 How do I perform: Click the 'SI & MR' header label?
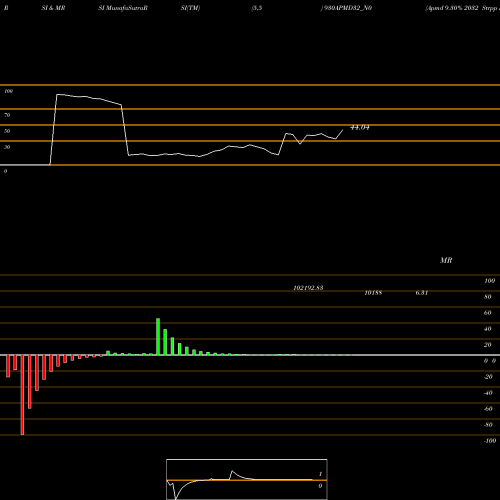click(53, 8)
